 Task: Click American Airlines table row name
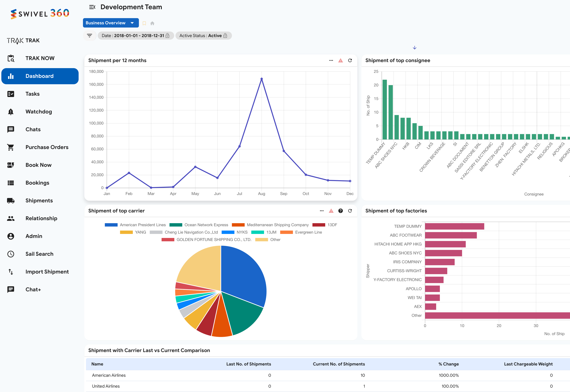(109, 375)
